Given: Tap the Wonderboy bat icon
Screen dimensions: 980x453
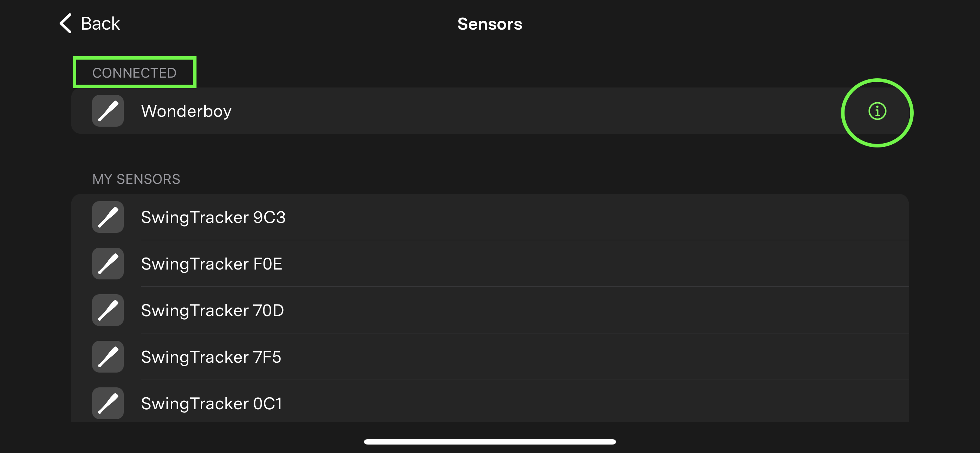Looking at the screenshot, I should pos(108,111).
